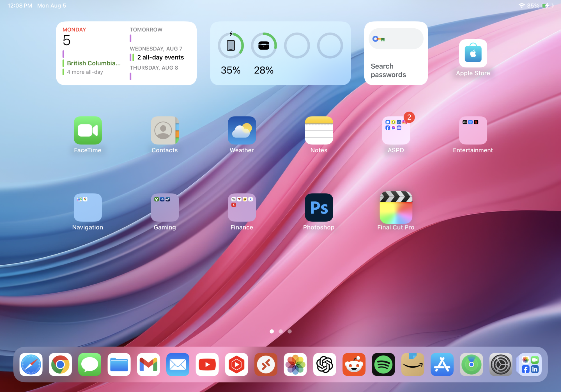Open the App Library in the dock

point(530,365)
